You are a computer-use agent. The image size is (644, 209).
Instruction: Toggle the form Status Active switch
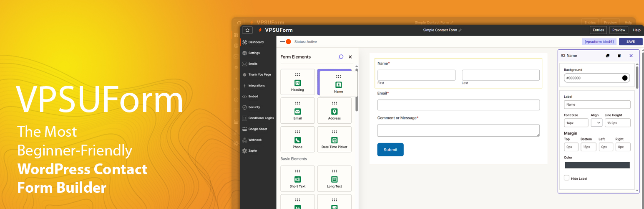point(286,42)
